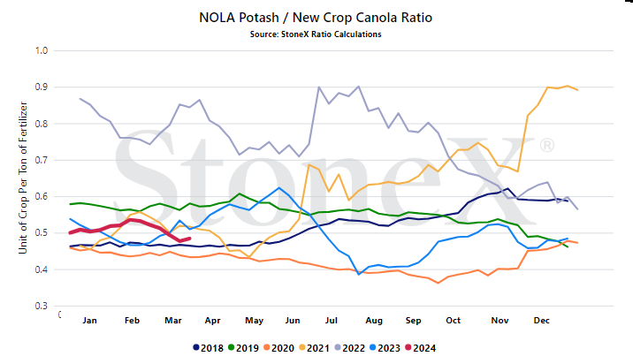Click the 1.0 y-axis tick label

[x=42, y=50]
